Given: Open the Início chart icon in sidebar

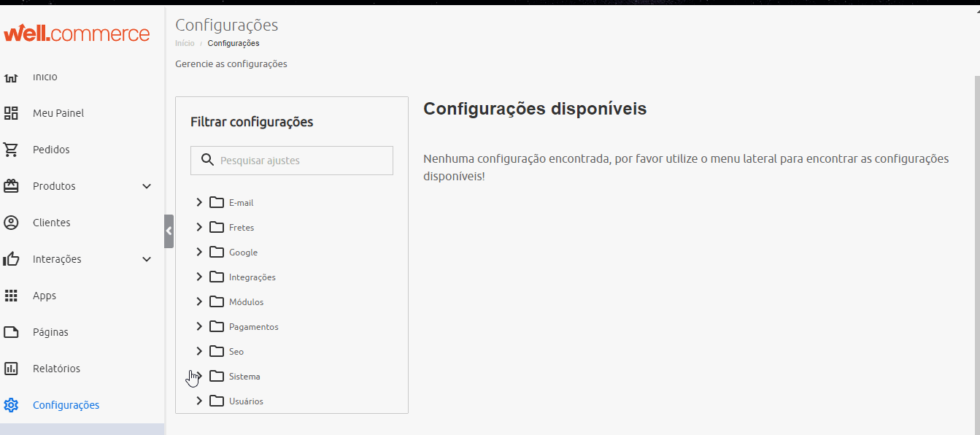Looking at the screenshot, I should (x=11, y=77).
